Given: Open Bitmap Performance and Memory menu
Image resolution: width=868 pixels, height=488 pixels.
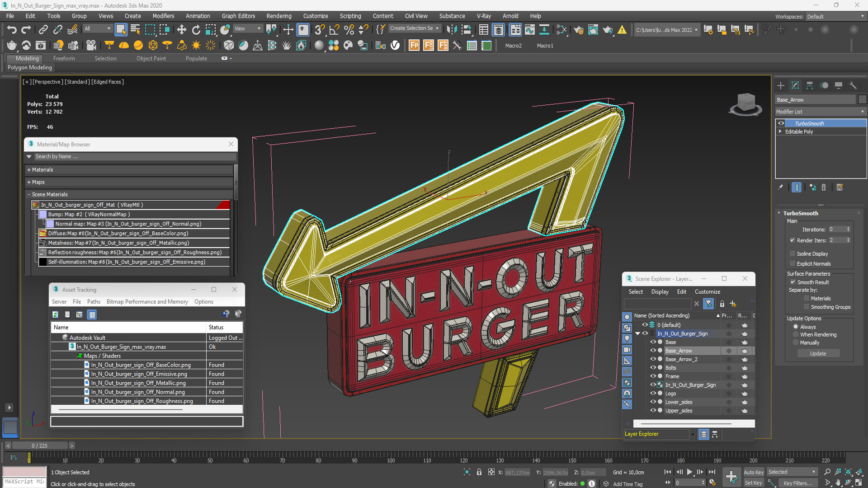Looking at the screenshot, I should (147, 301).
